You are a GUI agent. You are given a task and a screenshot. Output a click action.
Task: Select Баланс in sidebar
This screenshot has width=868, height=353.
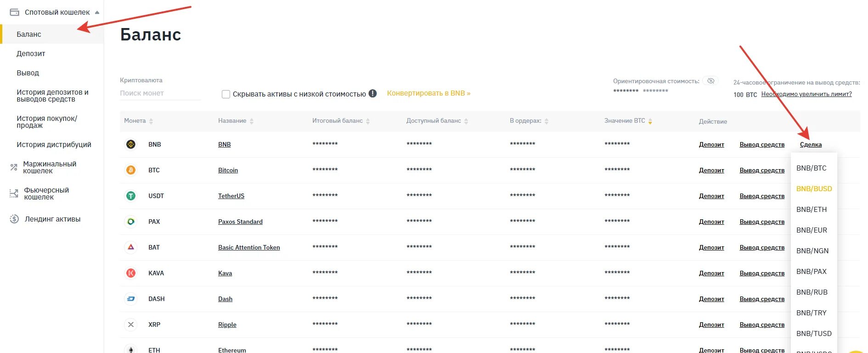pyautogui.click(x=52, y=34)
